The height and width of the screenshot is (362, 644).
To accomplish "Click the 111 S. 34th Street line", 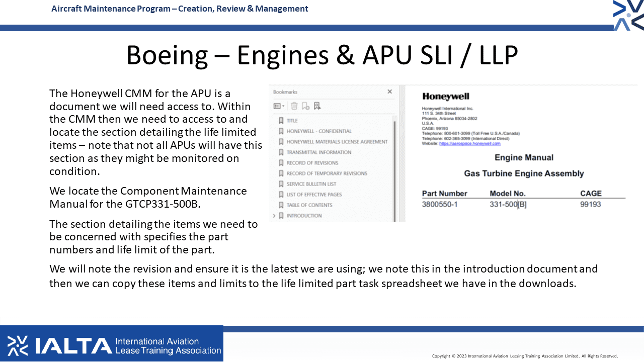I will point(439,114).
